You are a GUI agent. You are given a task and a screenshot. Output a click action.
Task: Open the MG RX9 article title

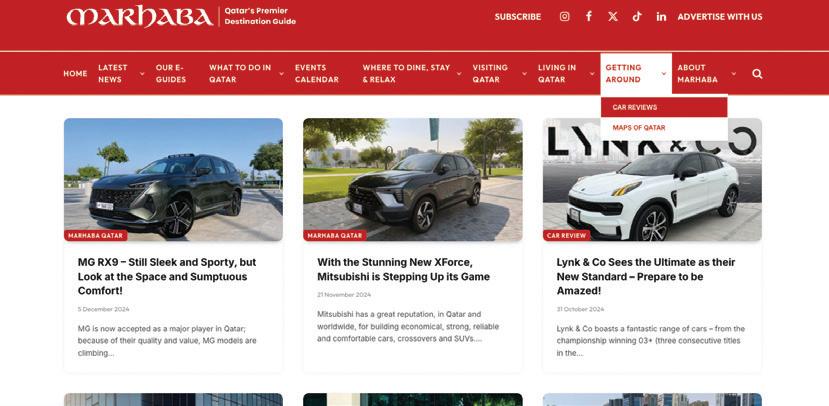tap(167, 276)
